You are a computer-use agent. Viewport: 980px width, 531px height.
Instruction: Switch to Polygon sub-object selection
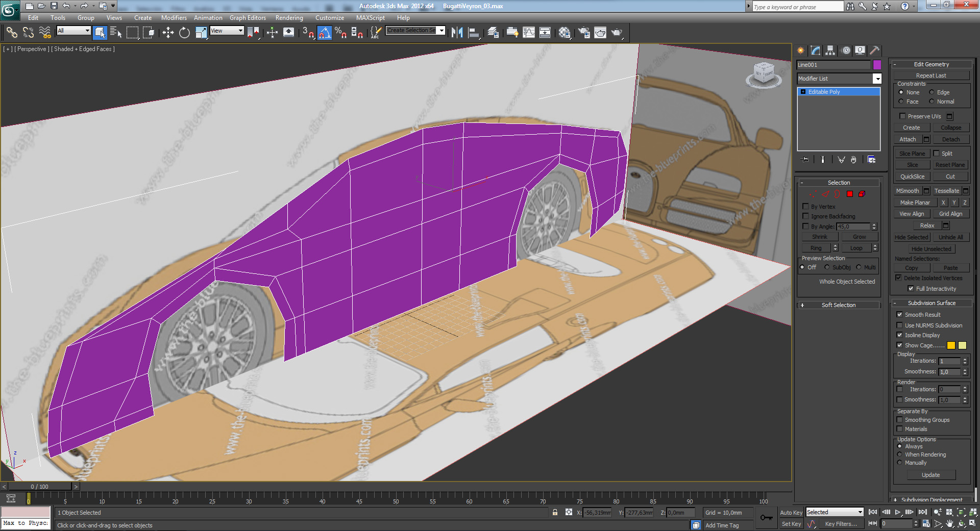point(850,194)
